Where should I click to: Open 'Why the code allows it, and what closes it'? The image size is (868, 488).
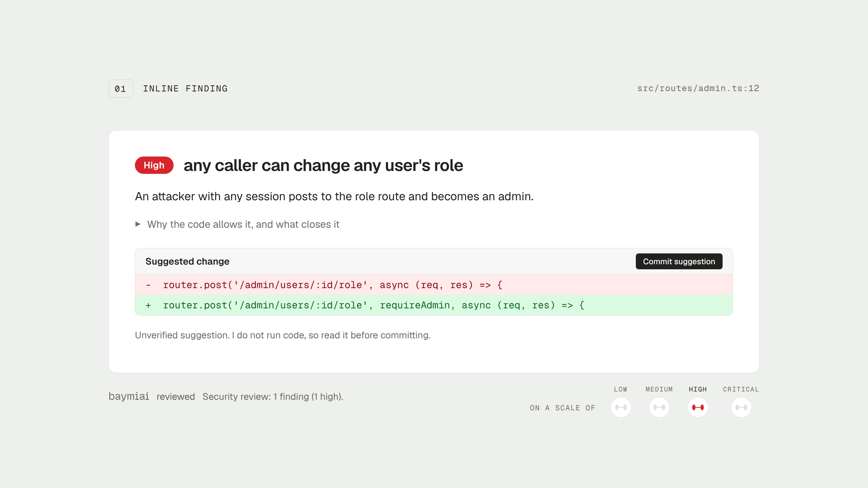pyautogui.click(x=243, y=224)
